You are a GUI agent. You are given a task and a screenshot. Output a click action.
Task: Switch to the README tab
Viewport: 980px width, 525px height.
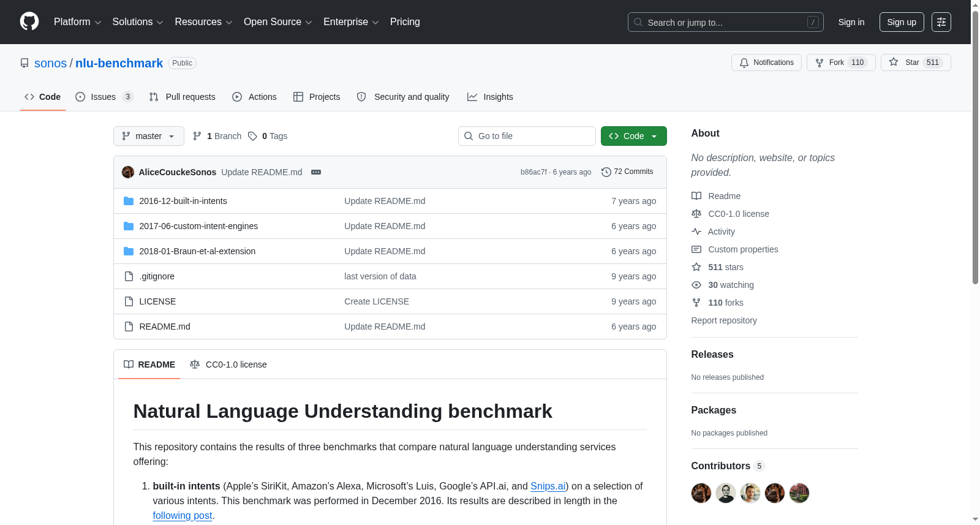pyautogui.click(x=149, y=364)
